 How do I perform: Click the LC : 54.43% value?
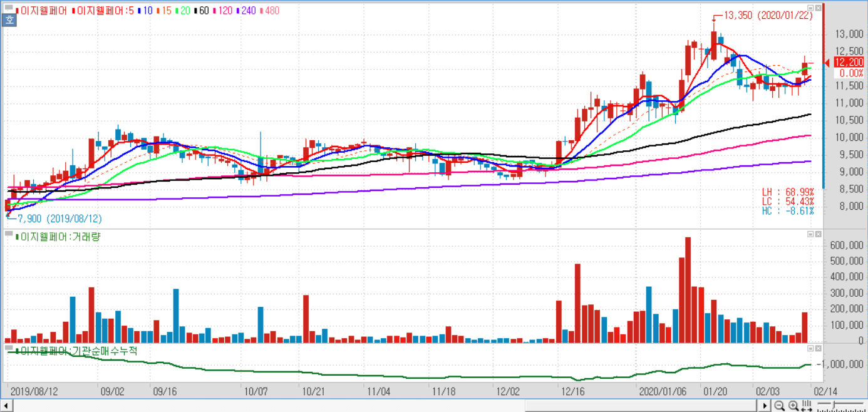788,201
